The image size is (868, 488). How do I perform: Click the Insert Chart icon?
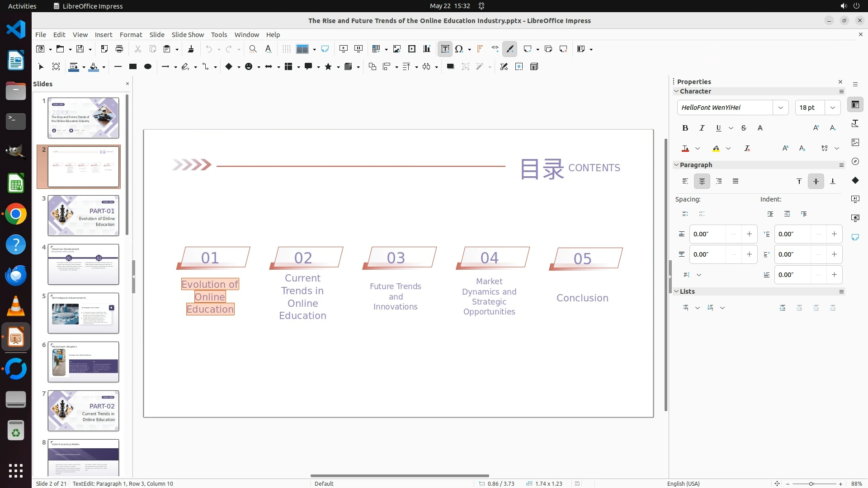(x=427, y=49)
